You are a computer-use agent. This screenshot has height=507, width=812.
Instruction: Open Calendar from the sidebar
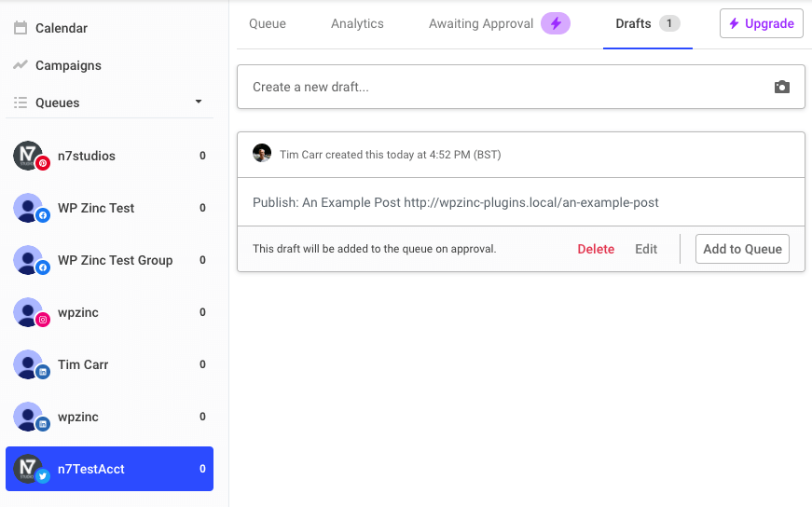[x=62, y=28]
